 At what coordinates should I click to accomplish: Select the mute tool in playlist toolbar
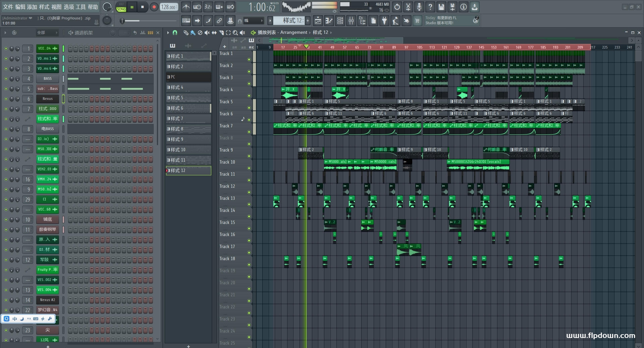click(207, 33)
